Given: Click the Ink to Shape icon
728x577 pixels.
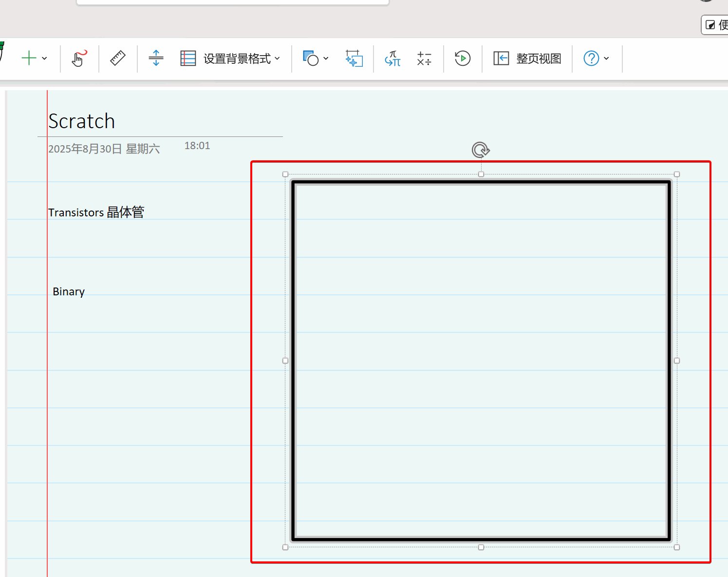Looking at the screenshot, I should (x=354, y=58).
